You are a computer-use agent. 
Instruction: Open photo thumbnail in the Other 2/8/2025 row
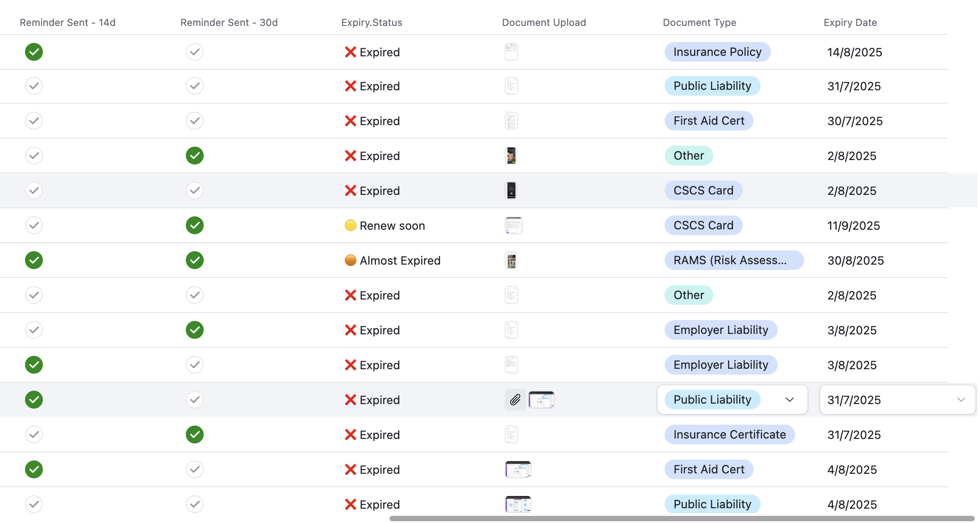[511, 156]
